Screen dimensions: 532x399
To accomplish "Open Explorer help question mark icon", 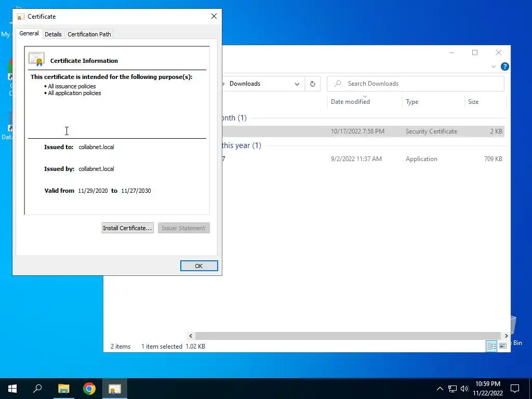I will point(505,66).
